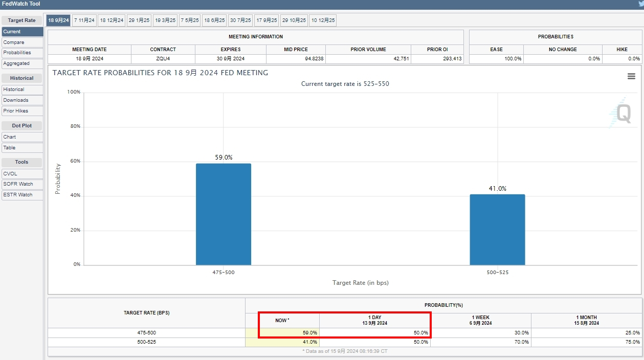Open the Aggregated sidebar item
644x360 pixels.
coord(22,63)
